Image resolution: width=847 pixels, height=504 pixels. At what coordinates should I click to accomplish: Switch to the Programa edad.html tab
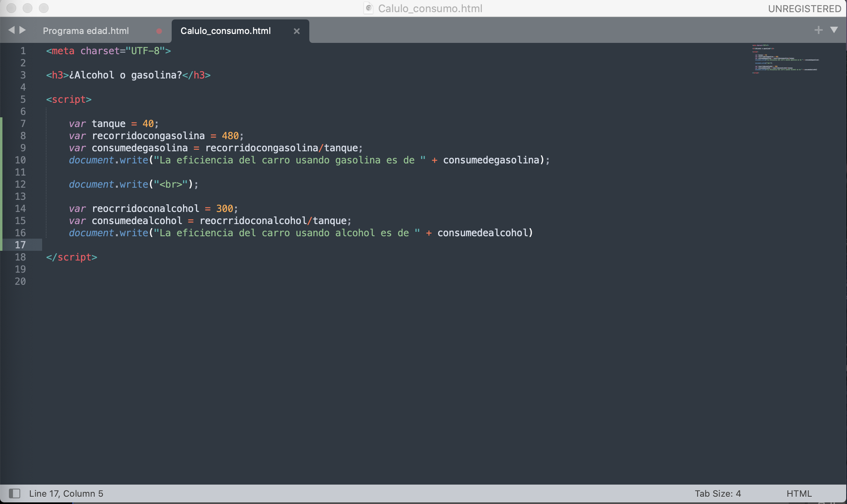coord(86,31)
